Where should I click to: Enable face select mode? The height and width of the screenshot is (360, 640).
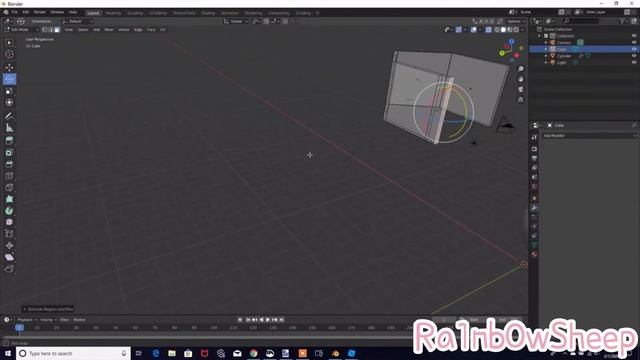tap(57, 30)
